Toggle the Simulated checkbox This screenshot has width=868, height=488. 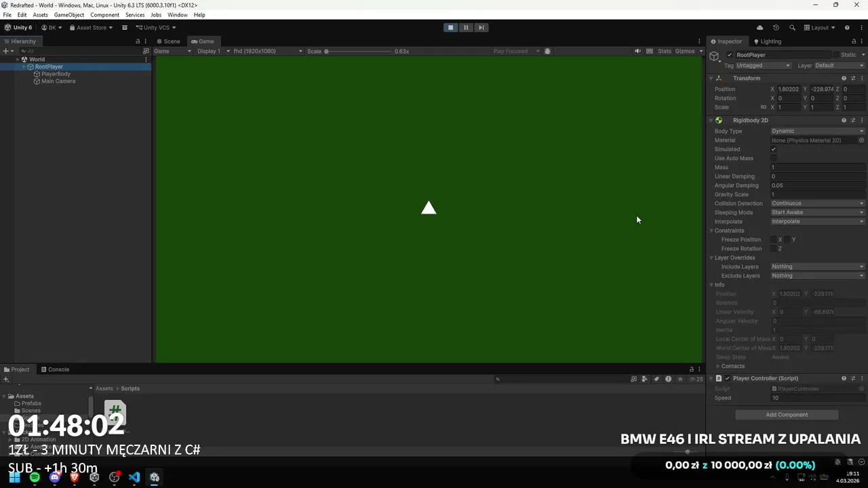coord(774,149)
